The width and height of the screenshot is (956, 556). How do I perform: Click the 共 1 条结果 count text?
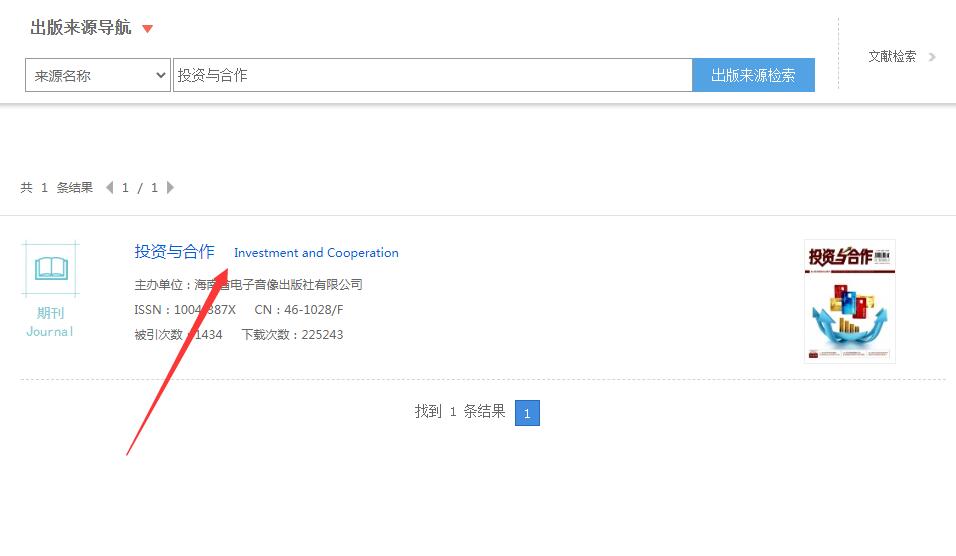57,188
